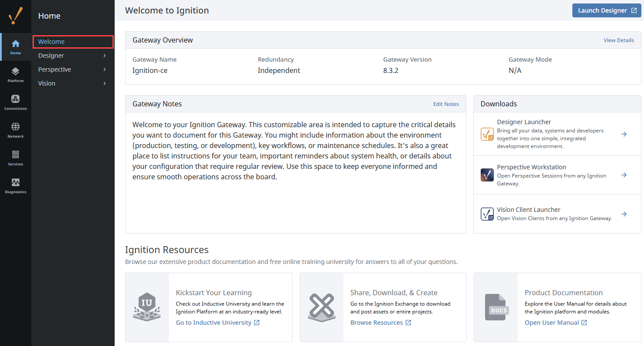Image resolution: width=644 pixels, height=346 pixels.
Task: Open the Platform section in sidebar
Action: pos(16,75)
